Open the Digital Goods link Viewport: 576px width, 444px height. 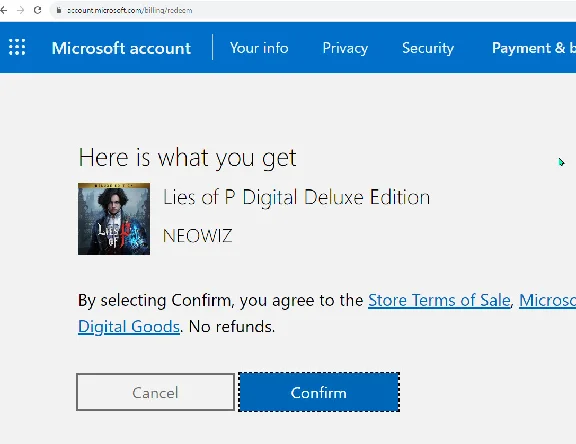(129, 326)
